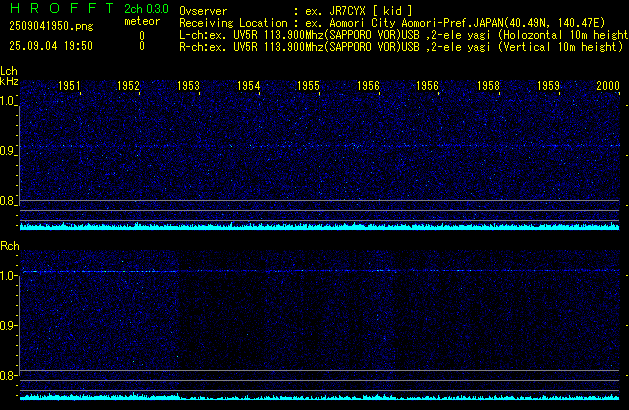The width and height of the screenshot is (629, 410).
Task: Click the Rch 1.0 kHz axis label
Action: pyautogui.click(x=7, y=276)
